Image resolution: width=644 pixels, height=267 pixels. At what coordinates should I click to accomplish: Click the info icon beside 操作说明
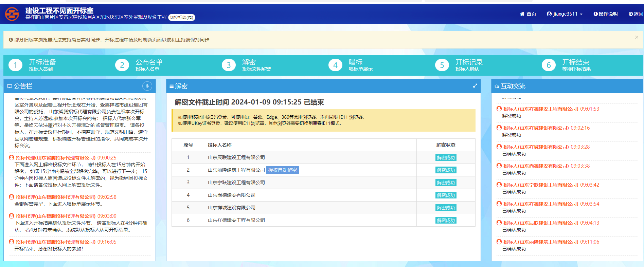click(596, 14)
